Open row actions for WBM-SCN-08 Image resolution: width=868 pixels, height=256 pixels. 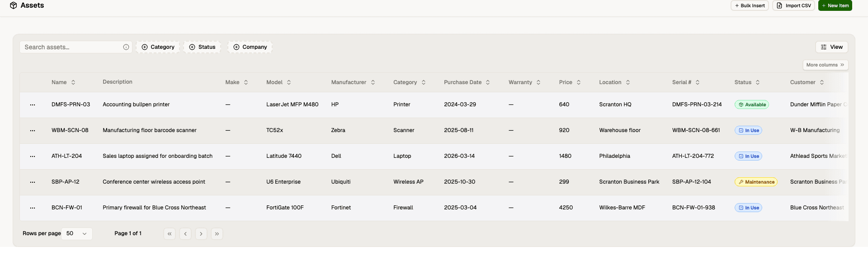pos(33,130)
